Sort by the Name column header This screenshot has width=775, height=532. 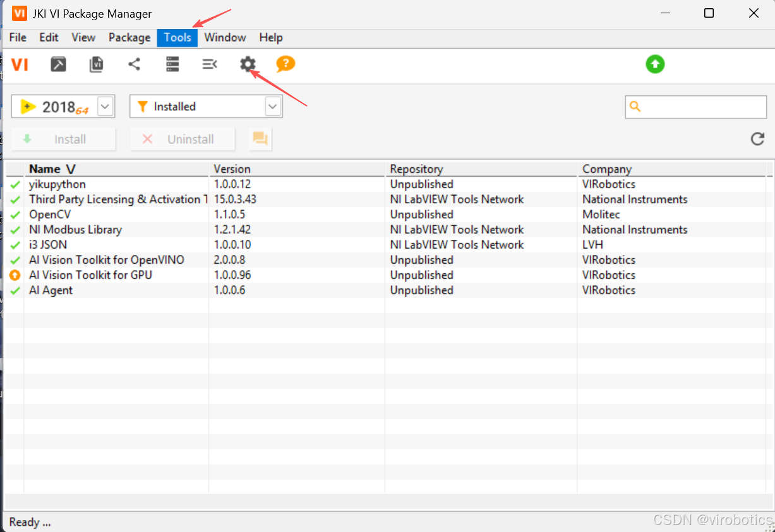pyautogui.click(x=116, y=169)
